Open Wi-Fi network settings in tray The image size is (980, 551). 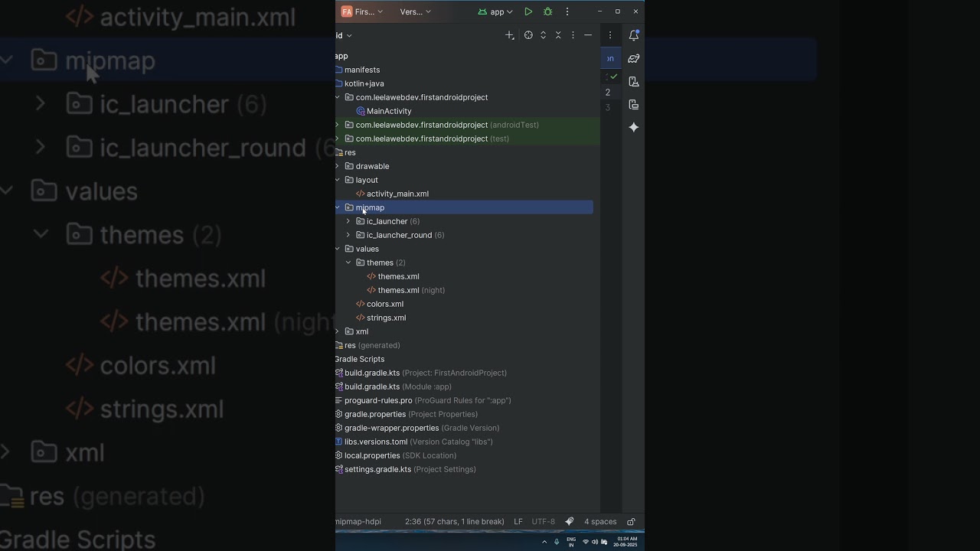586,541
